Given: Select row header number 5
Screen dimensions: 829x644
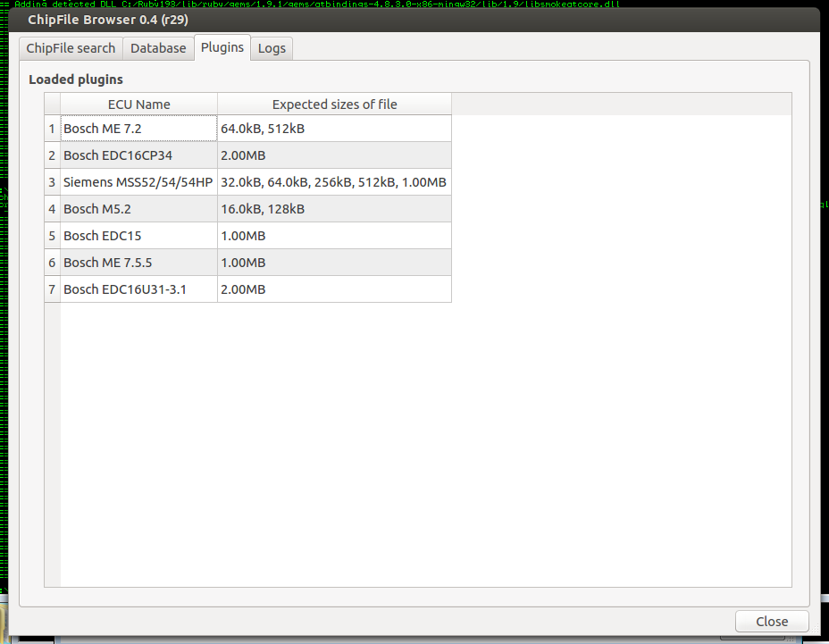Looking at the screenshot, I should pos(53,236).
